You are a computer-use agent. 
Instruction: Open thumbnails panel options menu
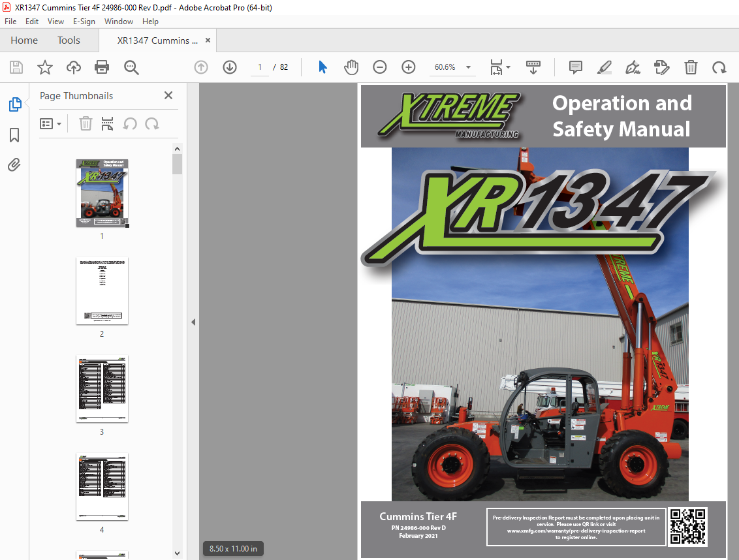[50, 124]
